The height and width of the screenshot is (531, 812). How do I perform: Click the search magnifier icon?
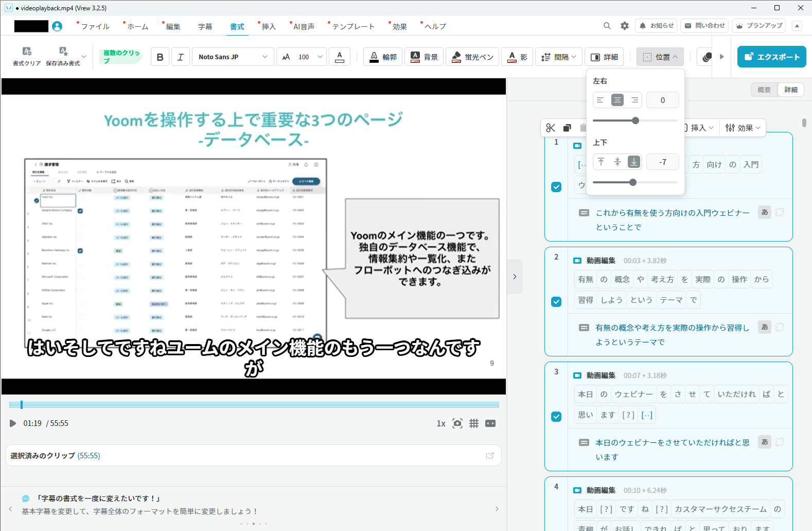(x=607, y=26)
